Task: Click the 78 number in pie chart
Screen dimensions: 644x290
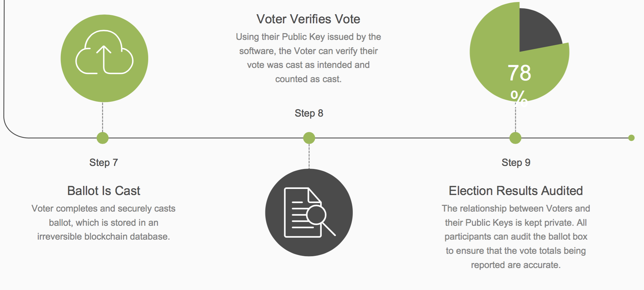Action: click(x=519, y=73)
